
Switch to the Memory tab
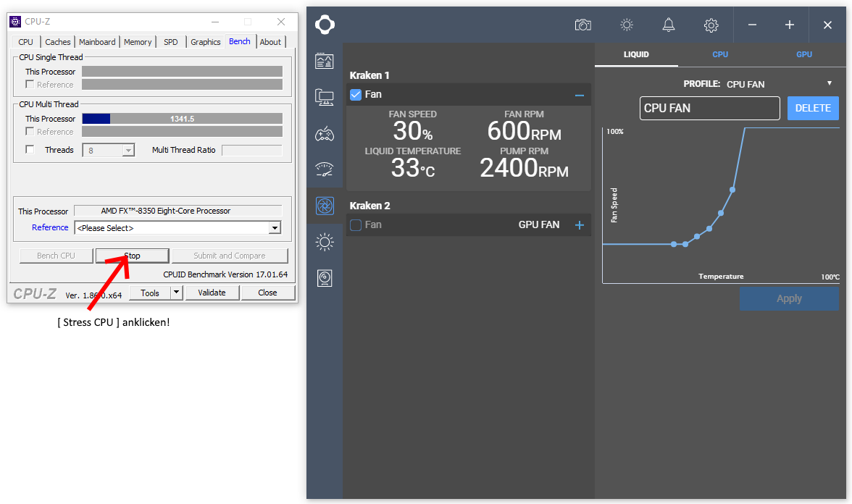pyautogui.click(x=138, y=42)
